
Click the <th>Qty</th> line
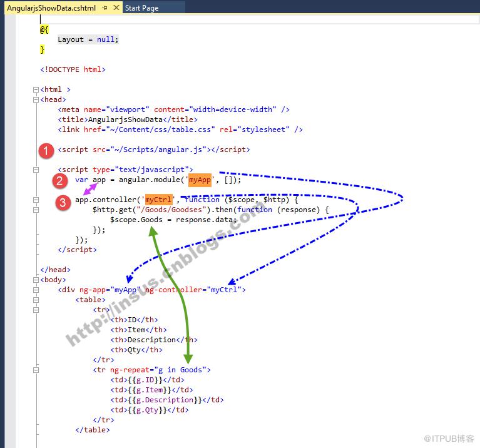click(136, 350)
